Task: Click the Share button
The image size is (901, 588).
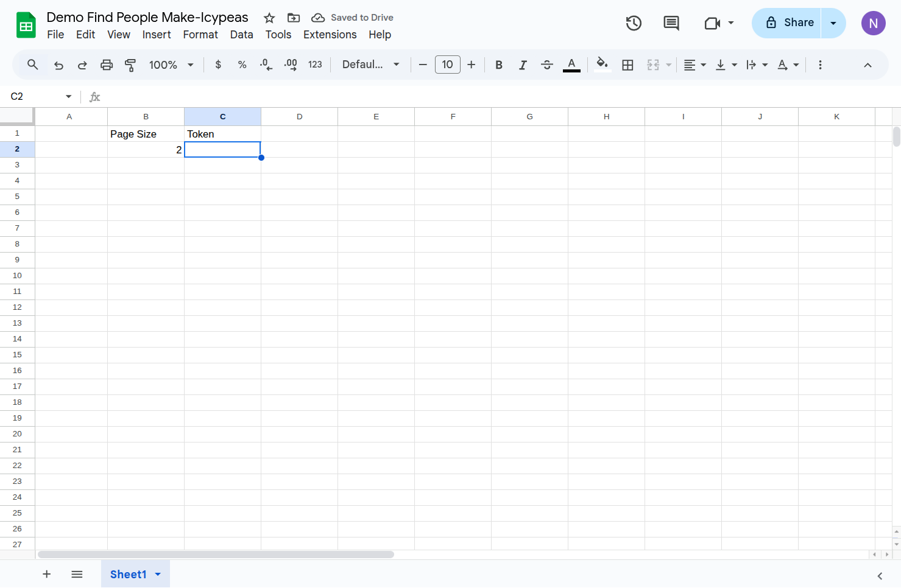Action: (787, 23)
